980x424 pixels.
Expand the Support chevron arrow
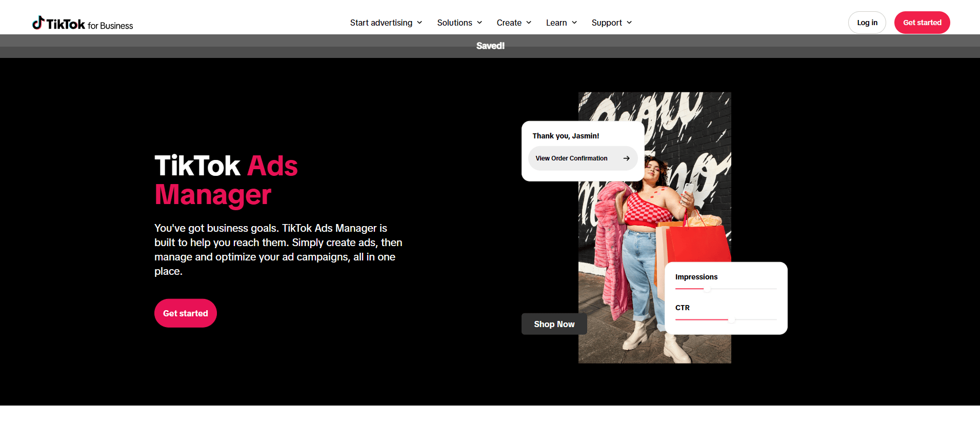click(629, 23)
